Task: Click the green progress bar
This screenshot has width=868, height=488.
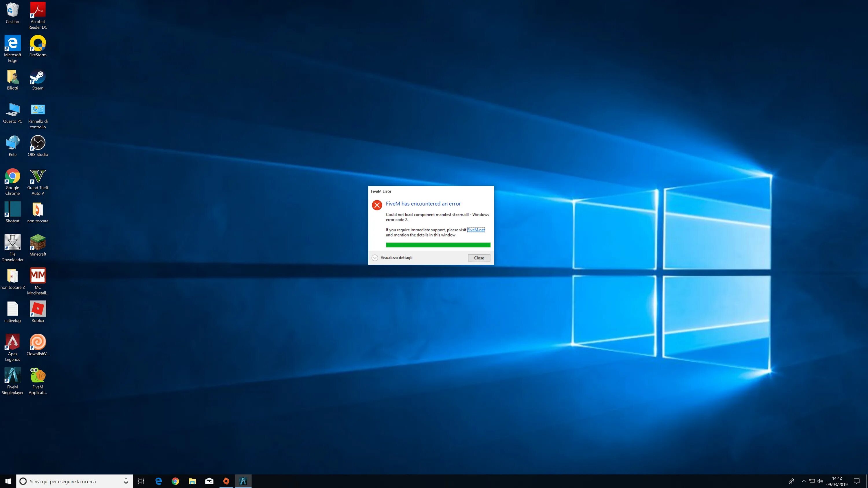Action: click(437, 245)
